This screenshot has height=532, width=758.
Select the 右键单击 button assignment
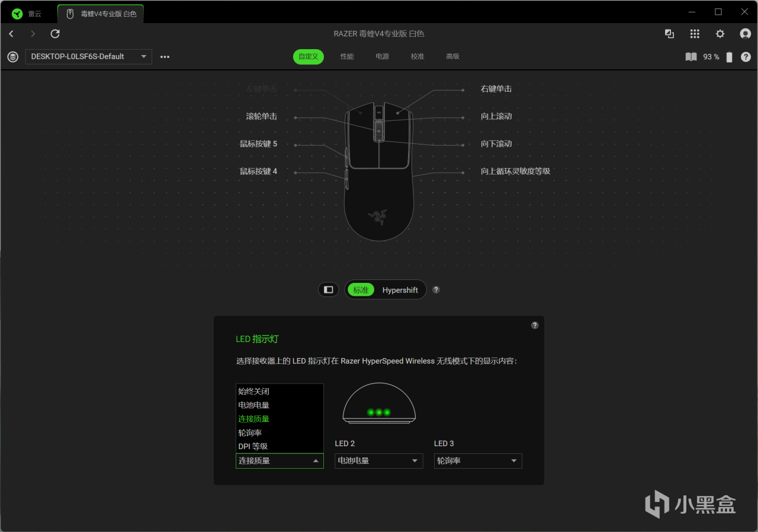click(496, 89)
